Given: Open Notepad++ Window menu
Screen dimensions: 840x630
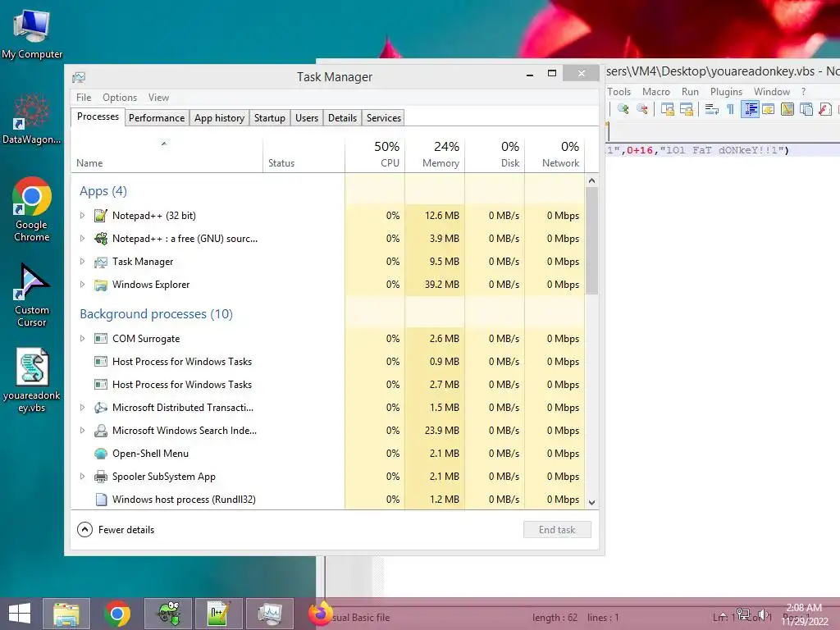Looking at the screenshot, I should tap(772, 92).
